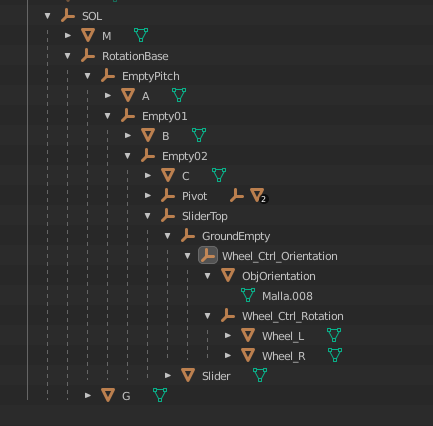
Task: Click the orange mesh object icon of ObjOrientation
Action: pyautogui.click(x=228, y=275)
